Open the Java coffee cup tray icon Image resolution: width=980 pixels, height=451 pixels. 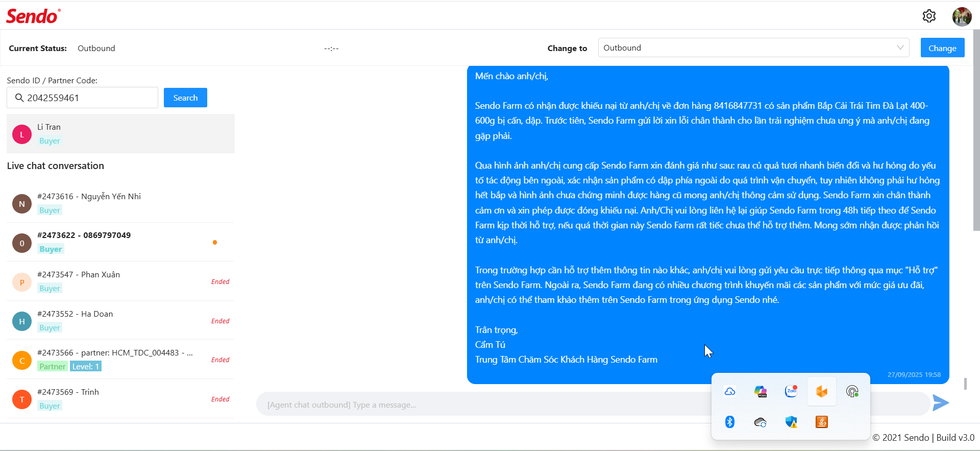point(822,422)
